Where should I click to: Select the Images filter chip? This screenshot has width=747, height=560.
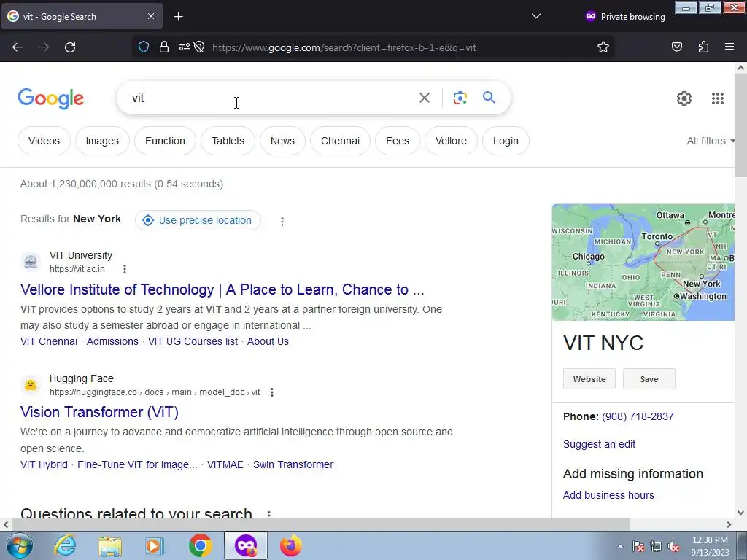102,141
